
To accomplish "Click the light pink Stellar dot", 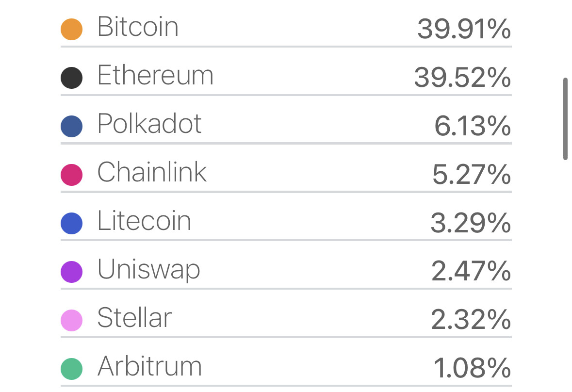I will [x=71, y=320].
